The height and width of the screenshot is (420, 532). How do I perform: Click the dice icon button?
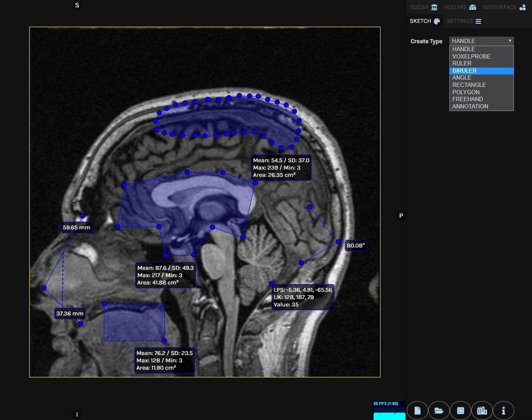click(x=460, y=411)
